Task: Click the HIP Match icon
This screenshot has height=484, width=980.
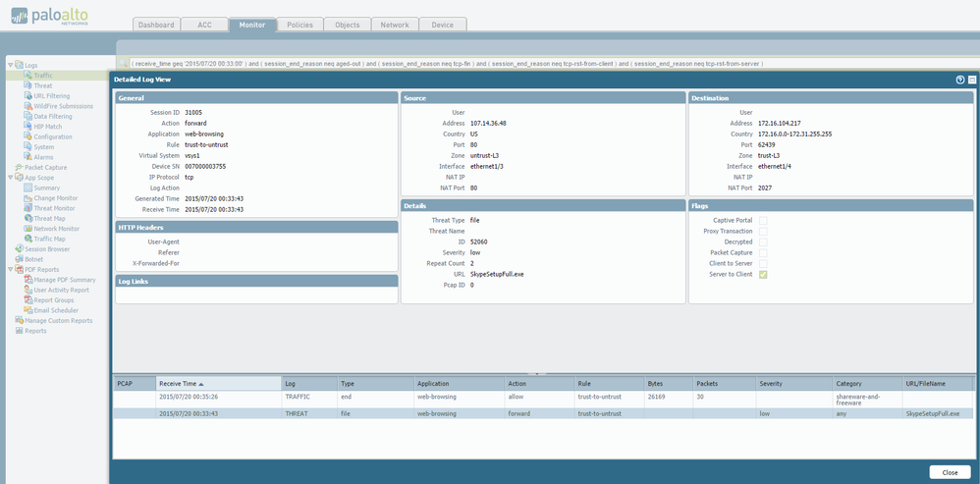Action: pos(28,126)
